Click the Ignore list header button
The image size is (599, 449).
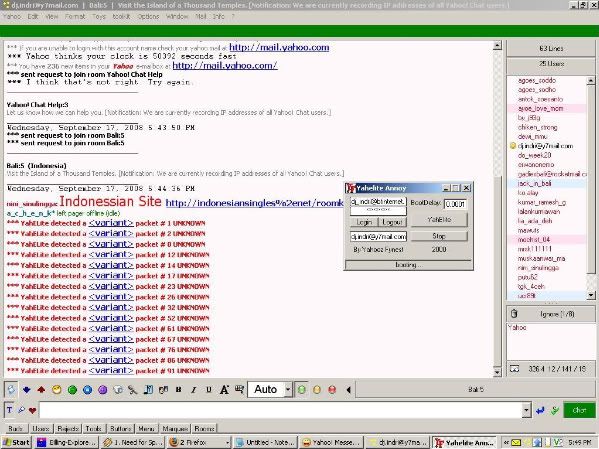tap(550, 314)
